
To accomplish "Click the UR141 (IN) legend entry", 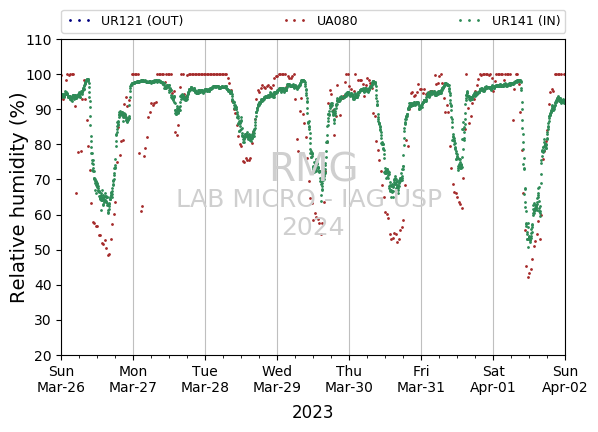I will click(510, 21).
